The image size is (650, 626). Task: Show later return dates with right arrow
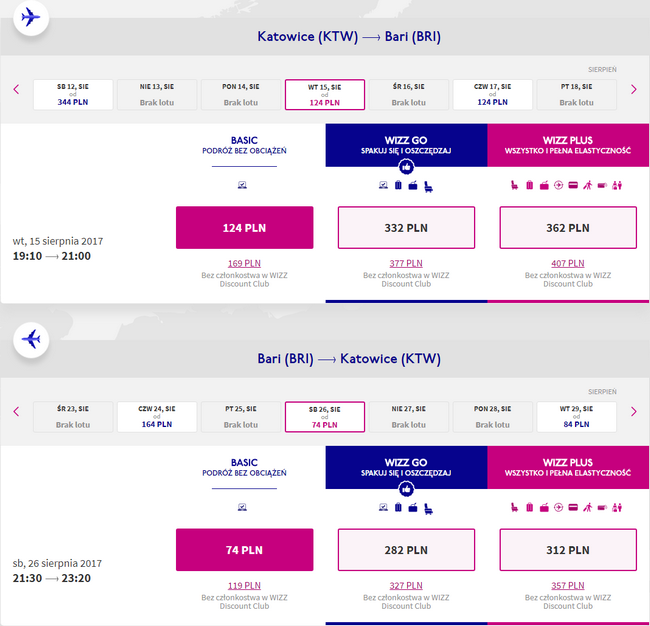coord(633,411)
